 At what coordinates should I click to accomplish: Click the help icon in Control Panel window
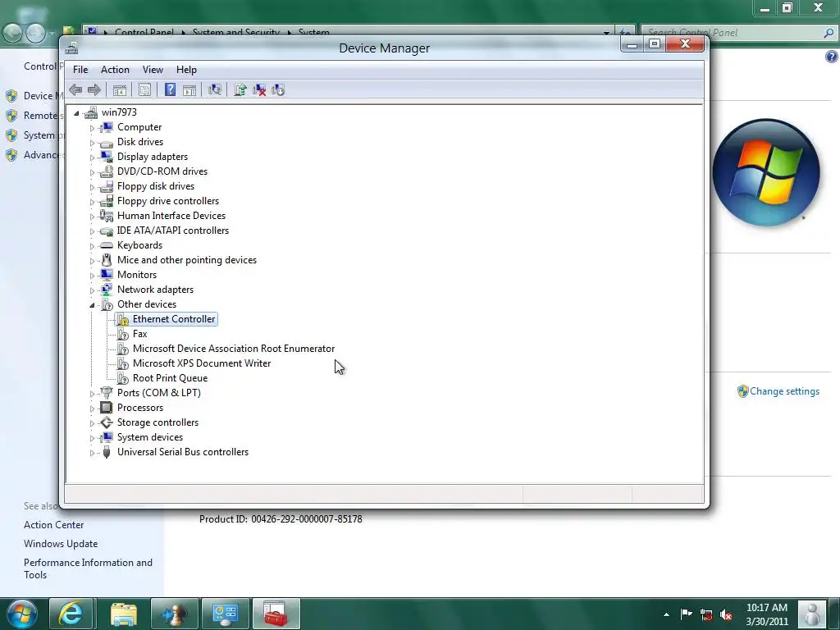831,57
